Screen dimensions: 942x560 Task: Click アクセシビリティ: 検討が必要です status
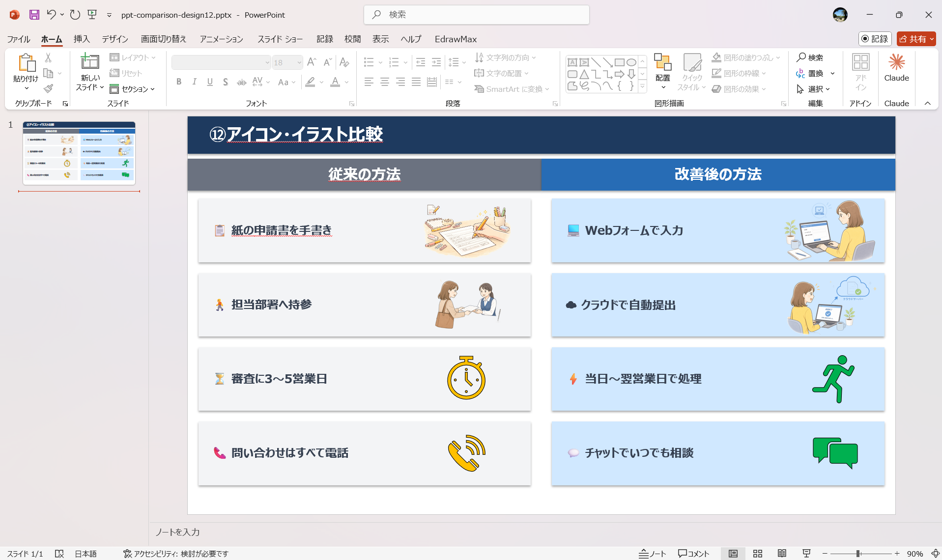click(x=175, y=554)
